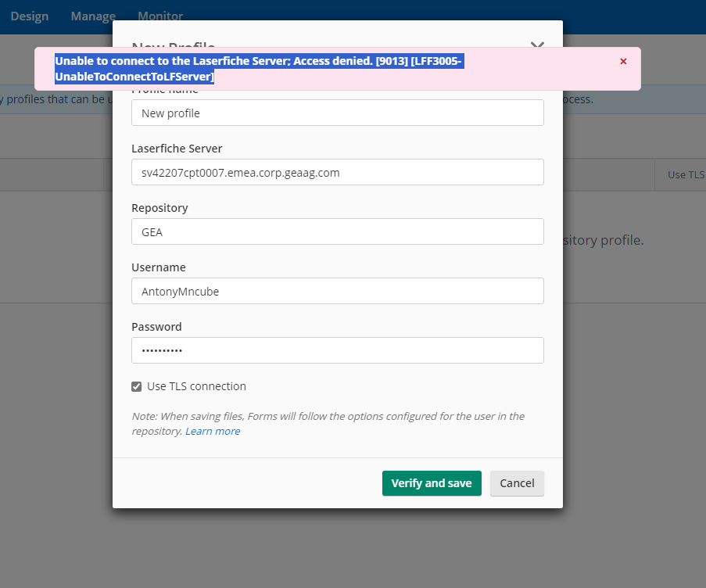Switch to the Manage tab
Viewport: 706px width, 588px height.
click(x=93, y=16)
